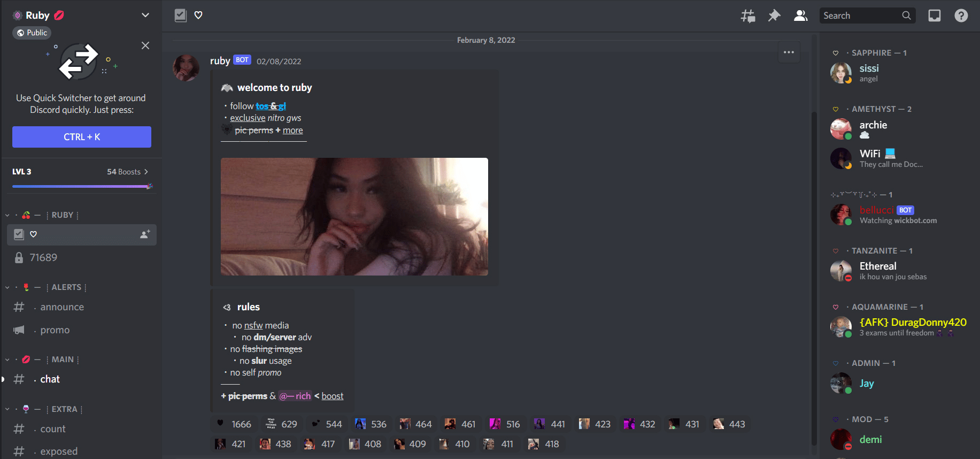Open the Help icon
The image size is (980, 459).
pos(961,16)
